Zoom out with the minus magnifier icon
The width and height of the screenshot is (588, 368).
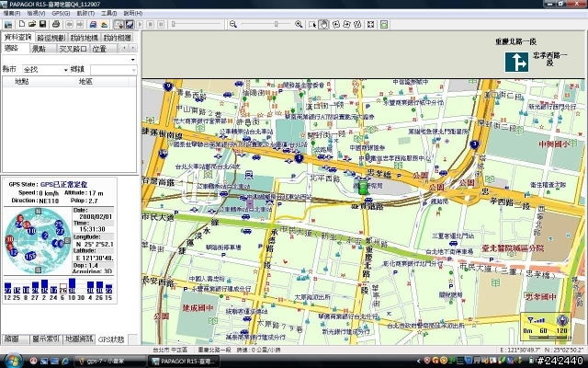point(233,25)
